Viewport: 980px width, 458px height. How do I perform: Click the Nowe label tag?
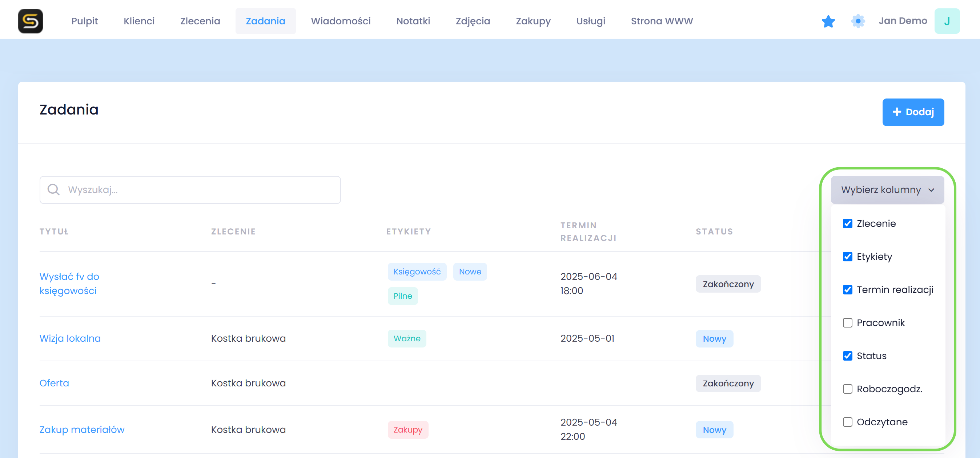[x=470, y=271]
